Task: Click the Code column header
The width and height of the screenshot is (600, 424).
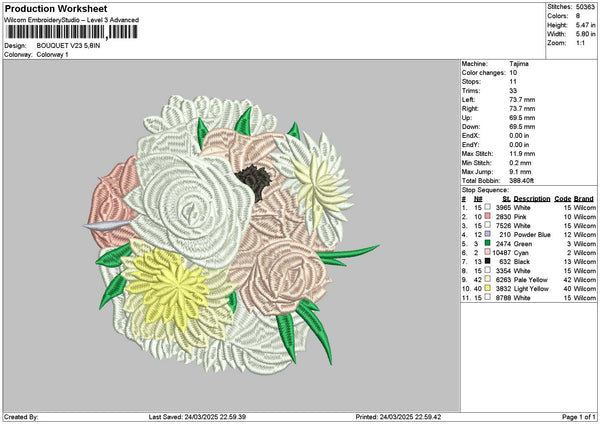Action: (562, 199)
